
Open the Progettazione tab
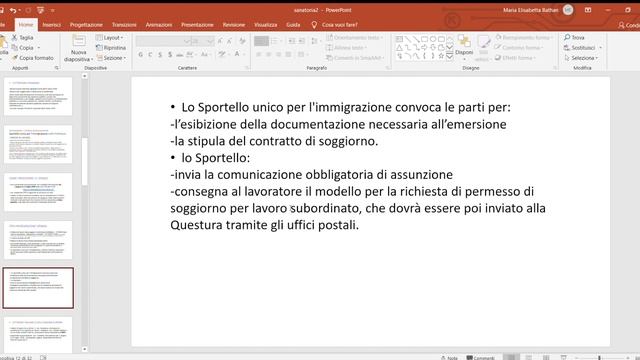pyautogui.click(x=86, y=25)
